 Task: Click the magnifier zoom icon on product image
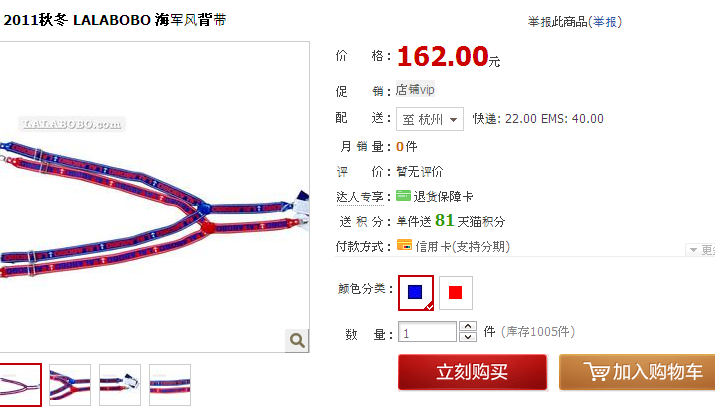point(297,340)
